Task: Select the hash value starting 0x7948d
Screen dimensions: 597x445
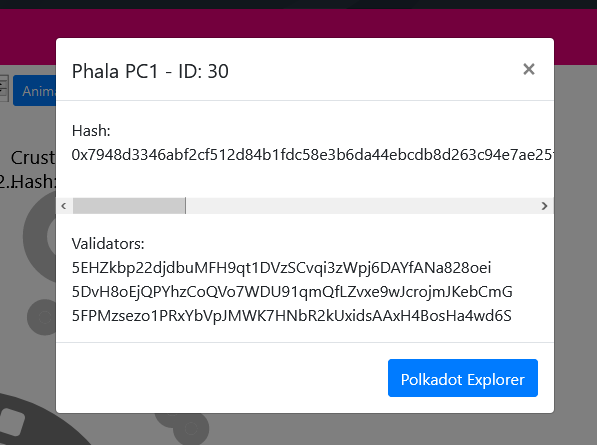Action: pyautogui.click(x=312, y=155)
